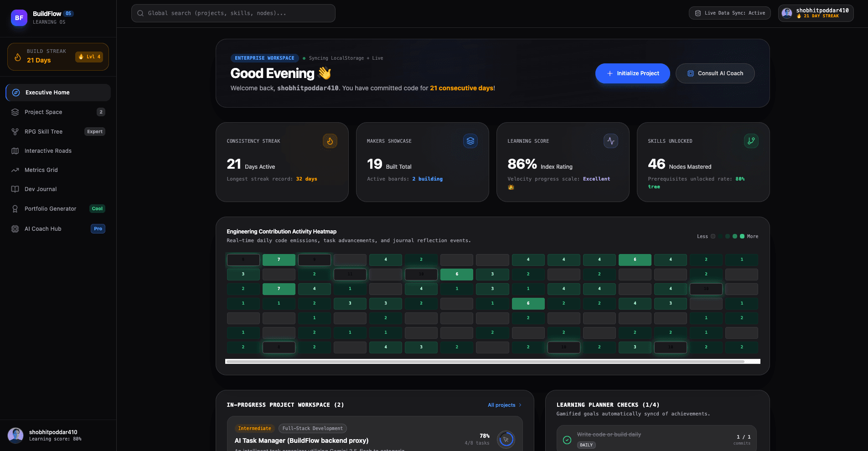Open Project Space from sidebar

[x=58, y=112]
